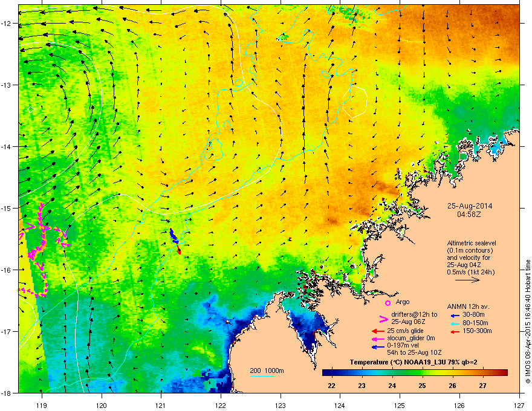Viewport: 532px width, 411px height.
Task: Click the blue 30-80m ANMN legend arrow
Action: click(x=455, y=316)
